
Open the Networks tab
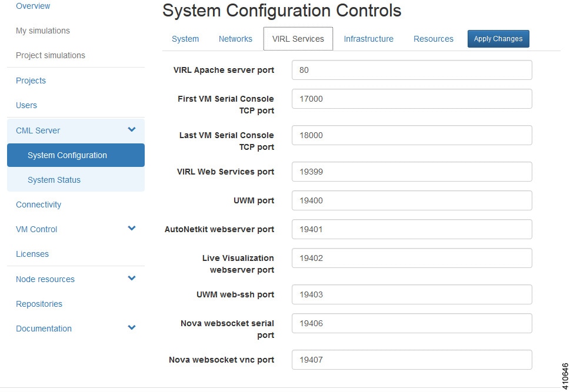(235, 39)
